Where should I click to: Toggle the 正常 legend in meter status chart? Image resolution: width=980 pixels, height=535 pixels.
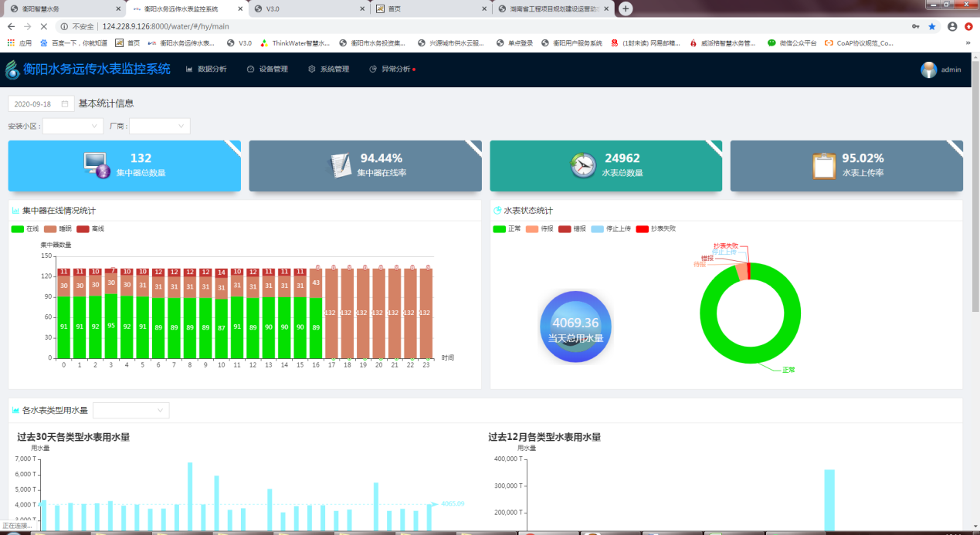507,229
